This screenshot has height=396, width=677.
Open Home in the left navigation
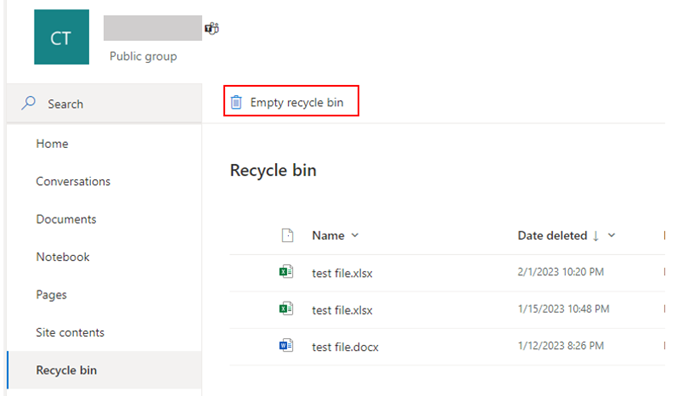click(52, 143)
